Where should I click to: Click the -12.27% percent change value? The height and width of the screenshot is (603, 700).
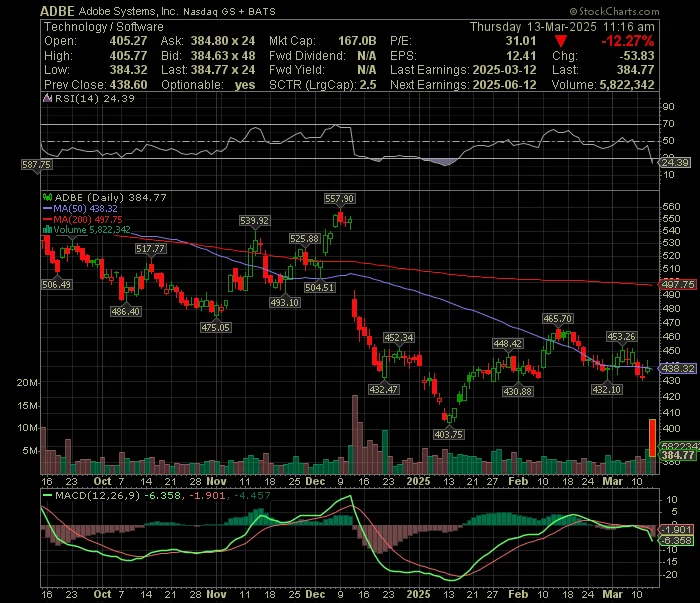pyautogui.click(x=627, y=41)
